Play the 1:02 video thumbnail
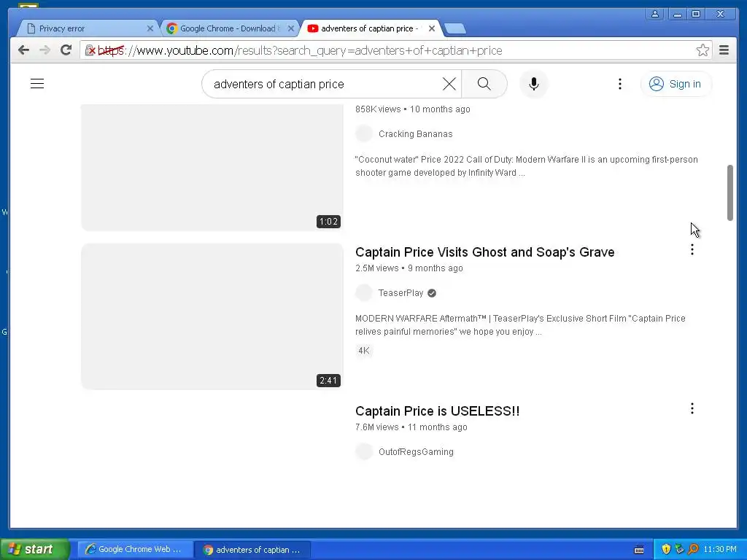747x560 pixels. [212, 167]
